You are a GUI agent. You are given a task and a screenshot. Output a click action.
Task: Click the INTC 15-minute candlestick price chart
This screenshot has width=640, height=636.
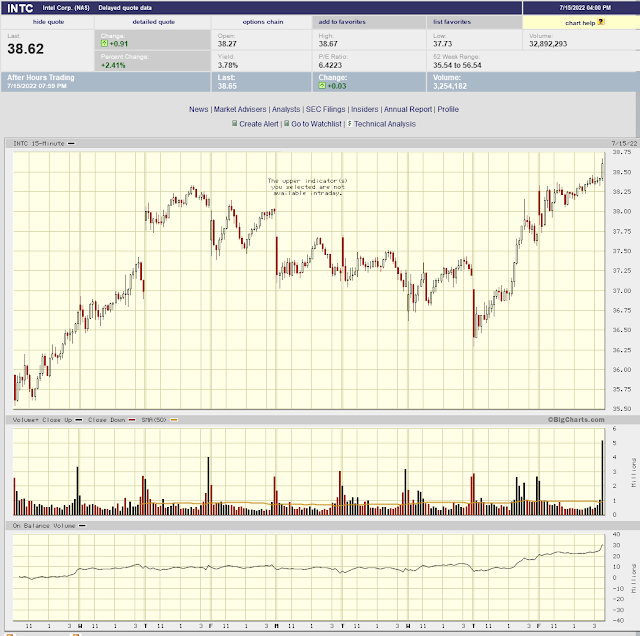[x=309, y=280]
